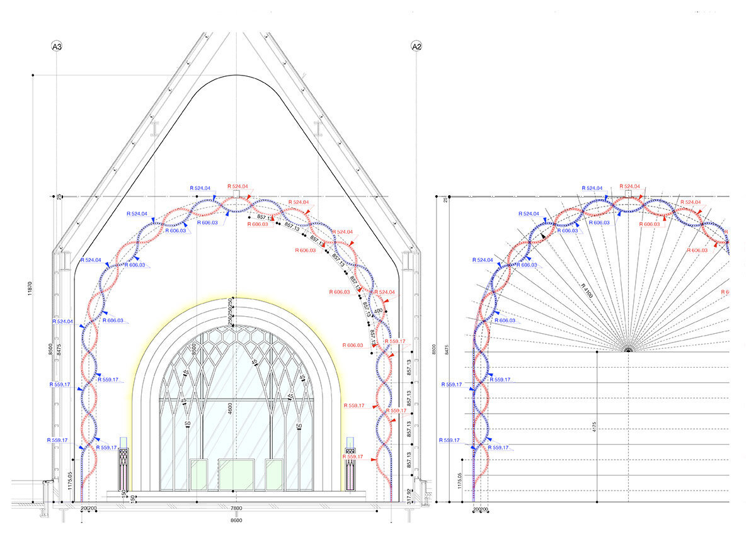Click the 4175 vertical dimension in right drawing
The height and width of the screenshot is (534, 756).
point(595,426)
